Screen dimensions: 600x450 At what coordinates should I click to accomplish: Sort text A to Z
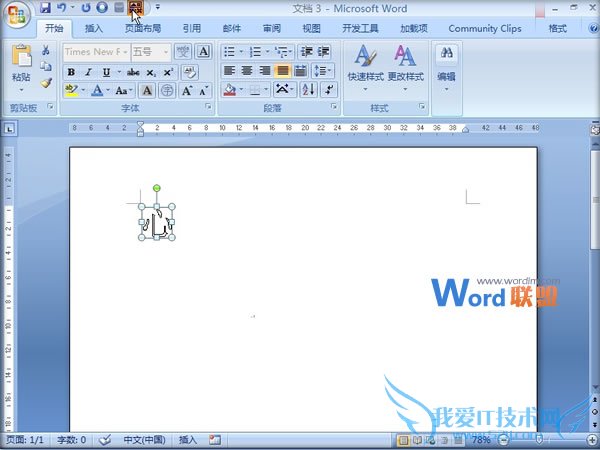[x=308, y=90]
